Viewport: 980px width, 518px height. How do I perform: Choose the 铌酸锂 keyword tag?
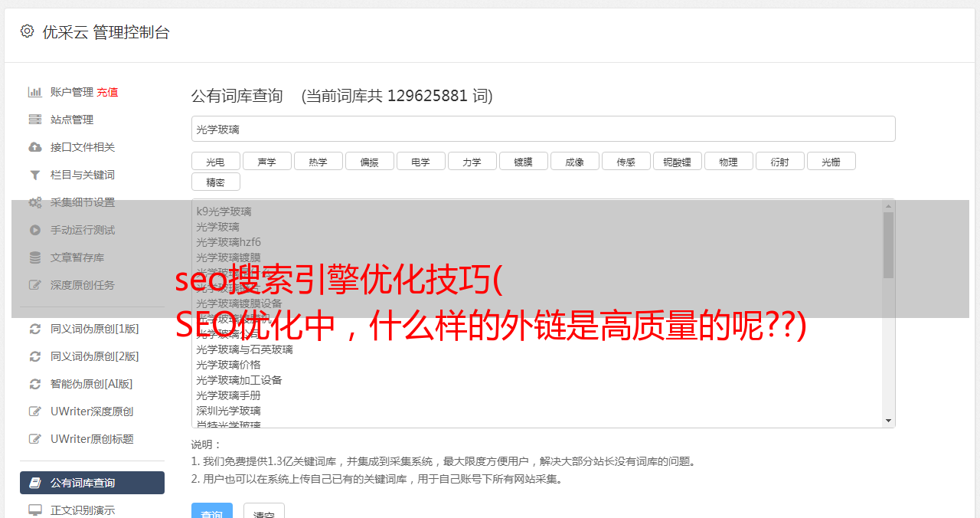(677, 161)
